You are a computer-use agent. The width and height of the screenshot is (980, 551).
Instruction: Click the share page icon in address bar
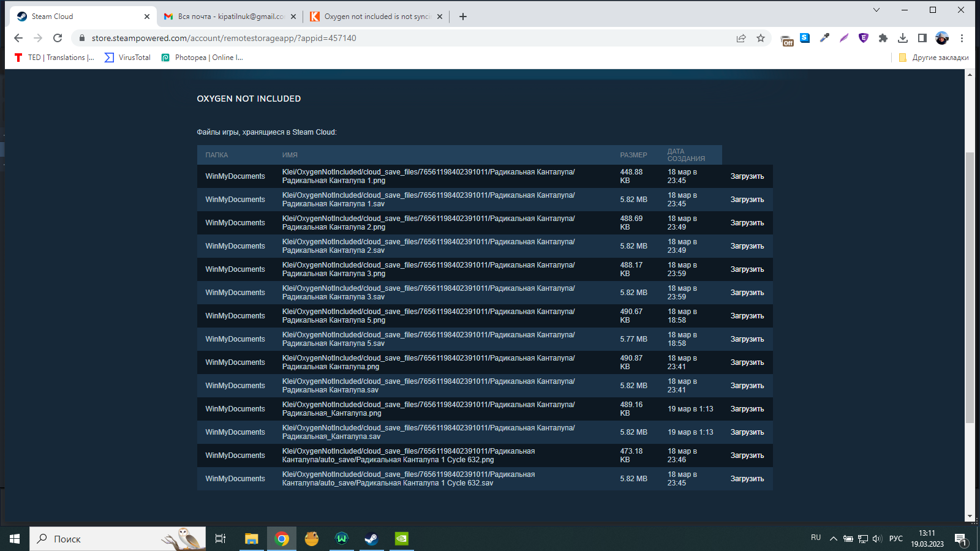[x=741, y=38]
